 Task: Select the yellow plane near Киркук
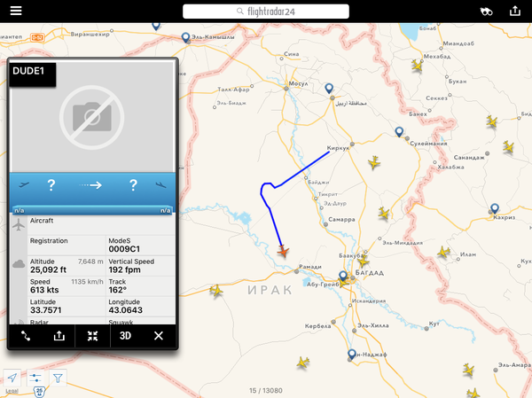[374, 162]
